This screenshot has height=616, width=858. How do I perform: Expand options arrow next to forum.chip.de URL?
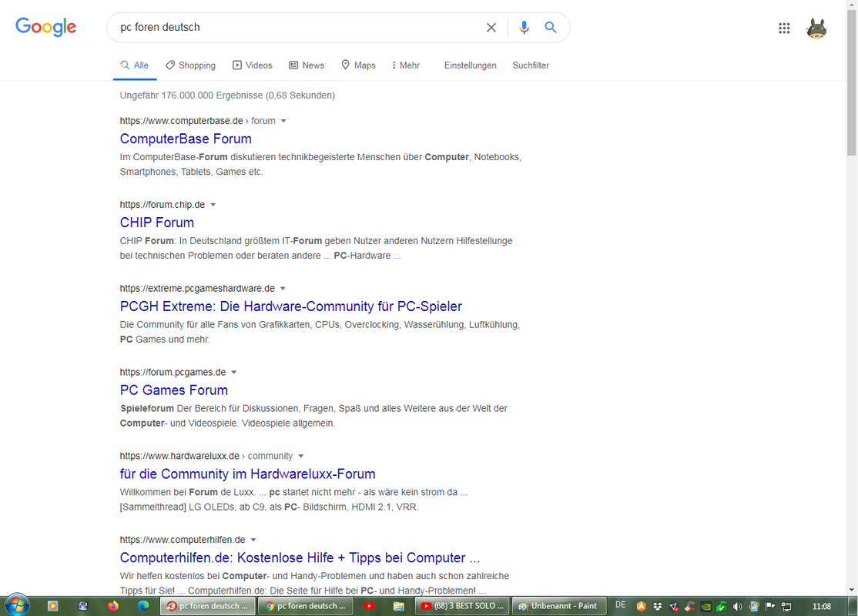tap(213, 205)
